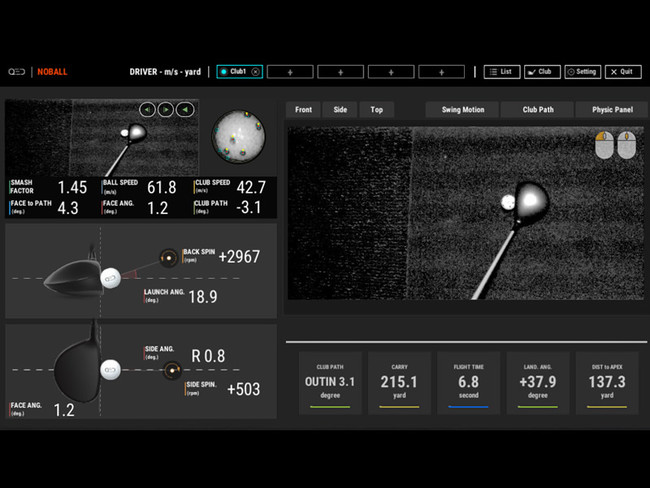
Task: Add a club in the third slot
Action: tap(340, 72)
